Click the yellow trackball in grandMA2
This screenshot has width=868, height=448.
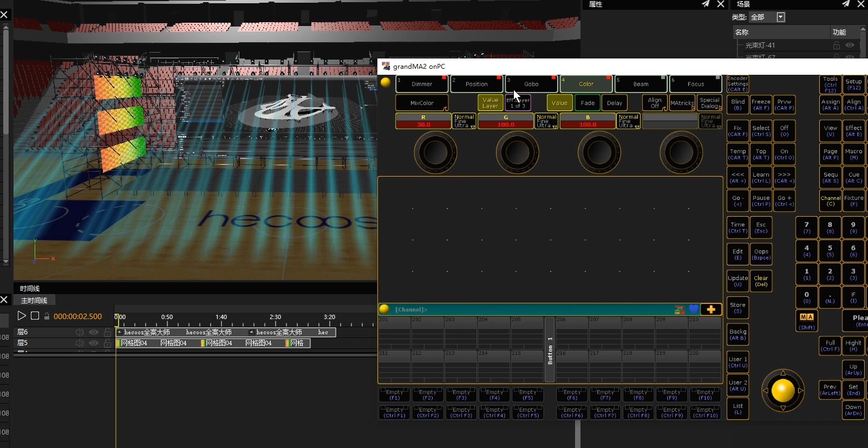point(782,390)
